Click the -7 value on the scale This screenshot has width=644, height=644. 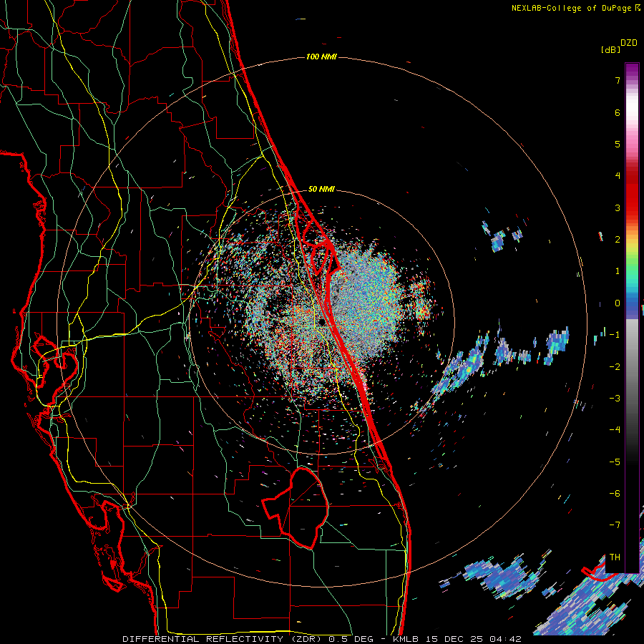(615, 525)
